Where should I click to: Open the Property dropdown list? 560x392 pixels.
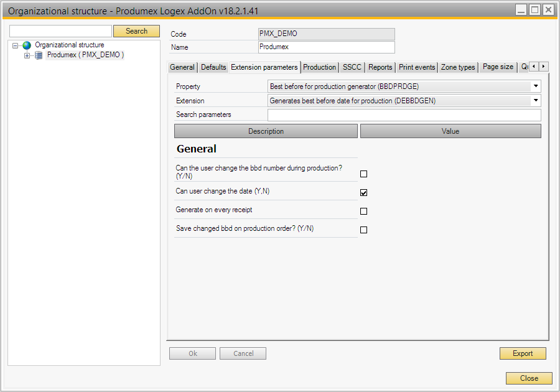pyautogui.click(x=536, y=86)
